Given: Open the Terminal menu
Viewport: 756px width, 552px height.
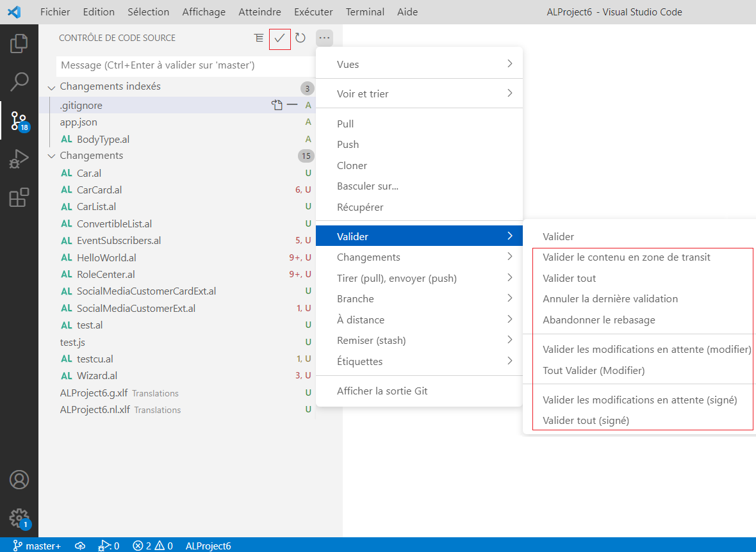Looking at the screenshot, I should click(365, 12).
